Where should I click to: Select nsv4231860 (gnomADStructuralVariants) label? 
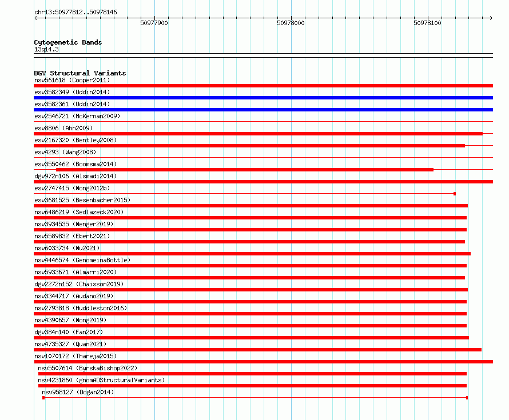coord(101,380)
